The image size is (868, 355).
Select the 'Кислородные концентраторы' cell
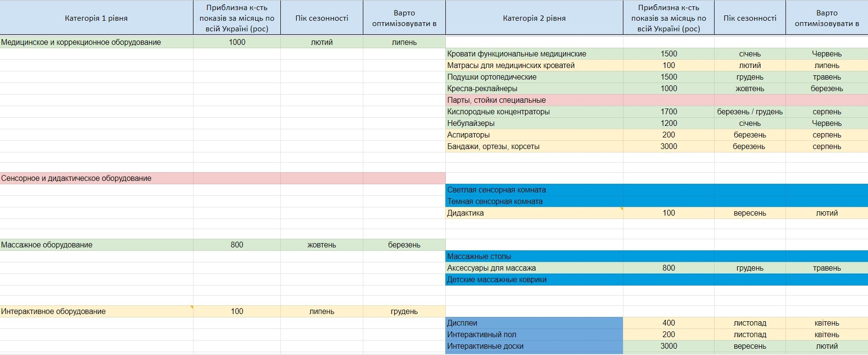(x=534, y=112)
